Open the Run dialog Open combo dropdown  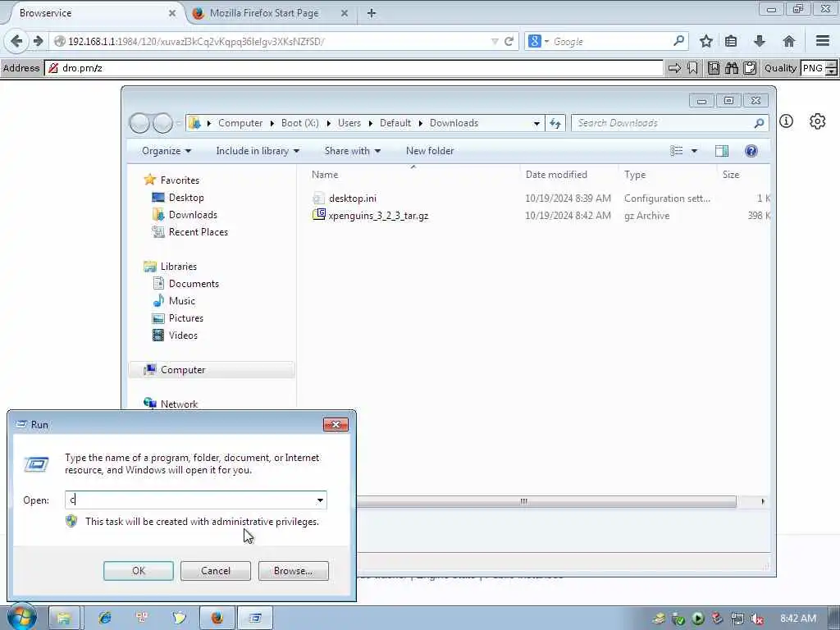(320, 500)
